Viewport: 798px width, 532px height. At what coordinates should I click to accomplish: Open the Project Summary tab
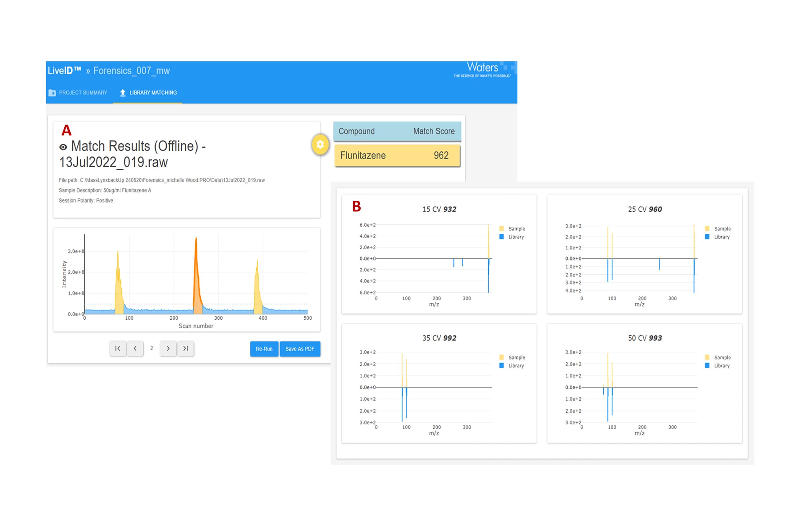tap(78, 93)
